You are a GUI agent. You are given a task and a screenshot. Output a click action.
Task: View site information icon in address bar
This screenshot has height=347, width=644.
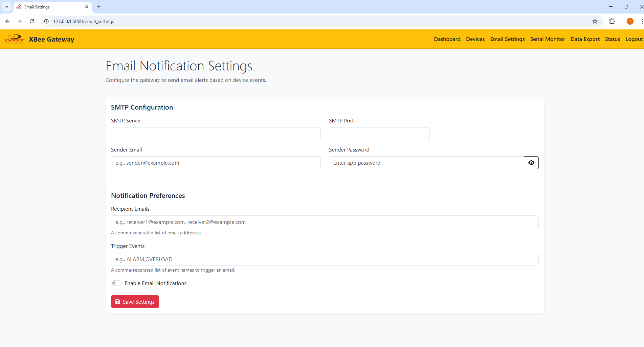[47, 21]
